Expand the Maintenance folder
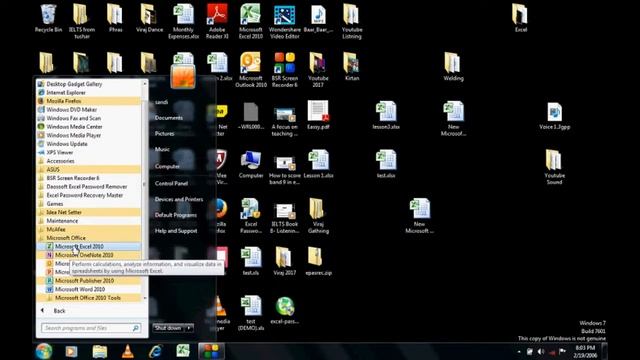Viewport: 640px width, 360px height. 89,221
